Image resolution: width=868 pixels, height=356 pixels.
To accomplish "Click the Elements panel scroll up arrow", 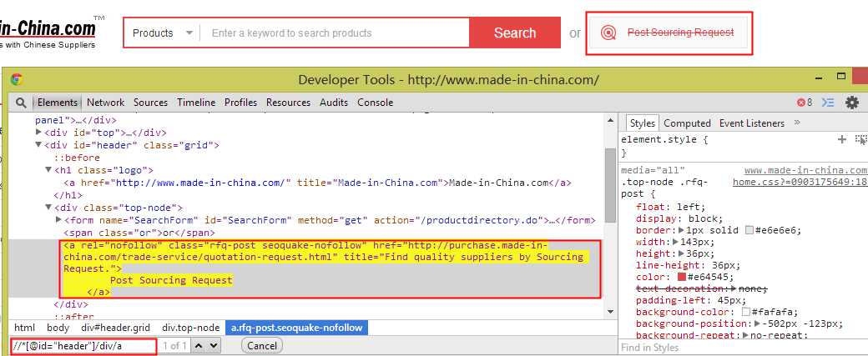I will click(x=611, y=120).
